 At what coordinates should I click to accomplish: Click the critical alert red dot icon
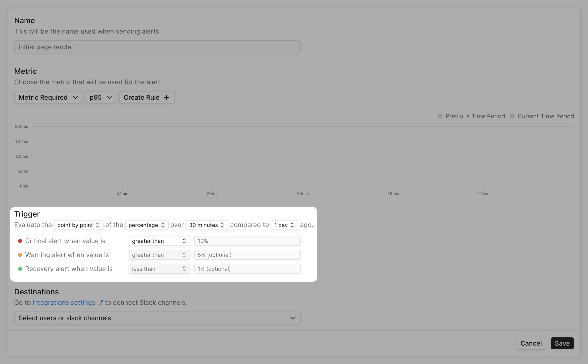pos(20,241)
